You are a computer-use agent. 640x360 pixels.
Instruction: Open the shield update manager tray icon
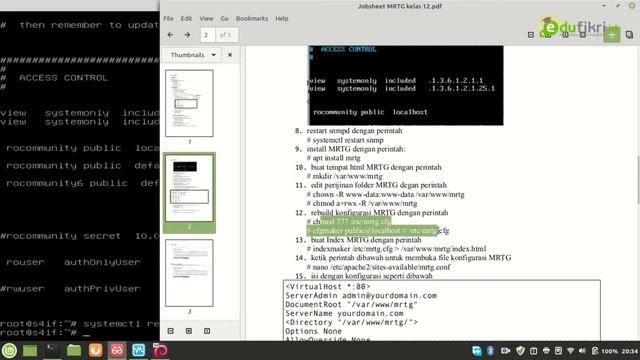point(520,351)
